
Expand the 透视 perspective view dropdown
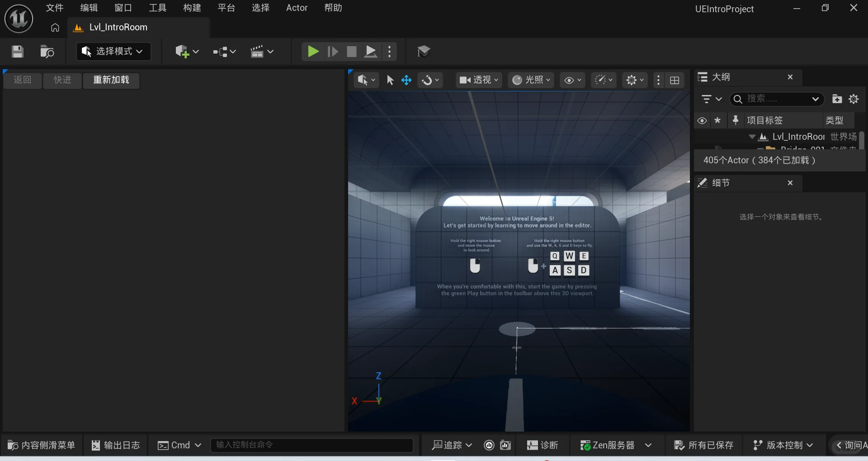[x=479, y=80]
